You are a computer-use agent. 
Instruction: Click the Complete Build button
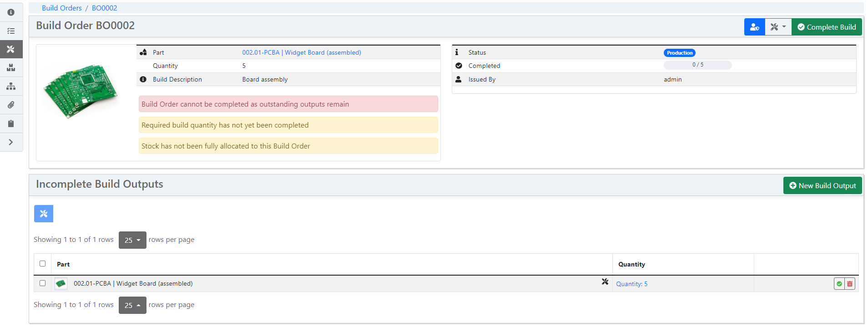point(827,27)
